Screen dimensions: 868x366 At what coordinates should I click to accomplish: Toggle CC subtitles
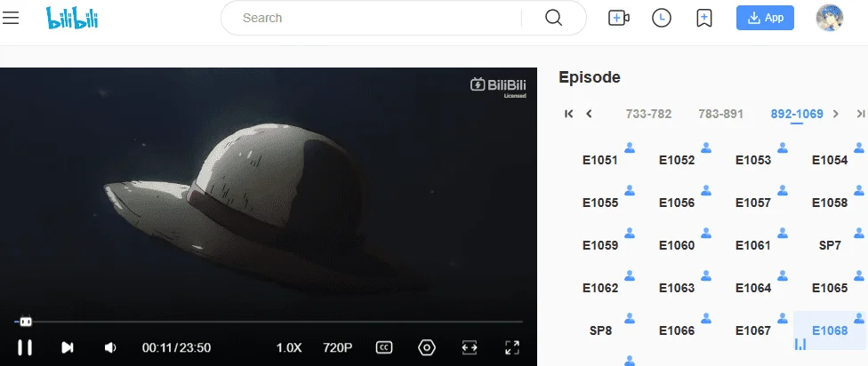384,347
